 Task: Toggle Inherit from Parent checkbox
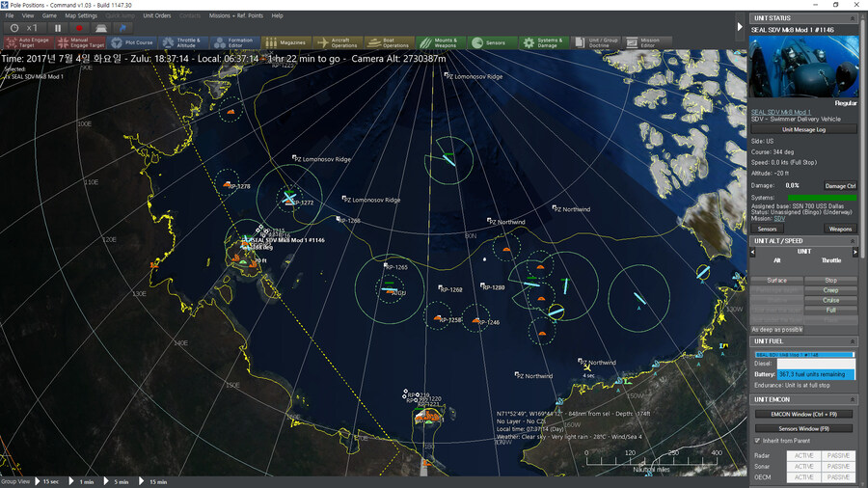(x=756, y=441)
